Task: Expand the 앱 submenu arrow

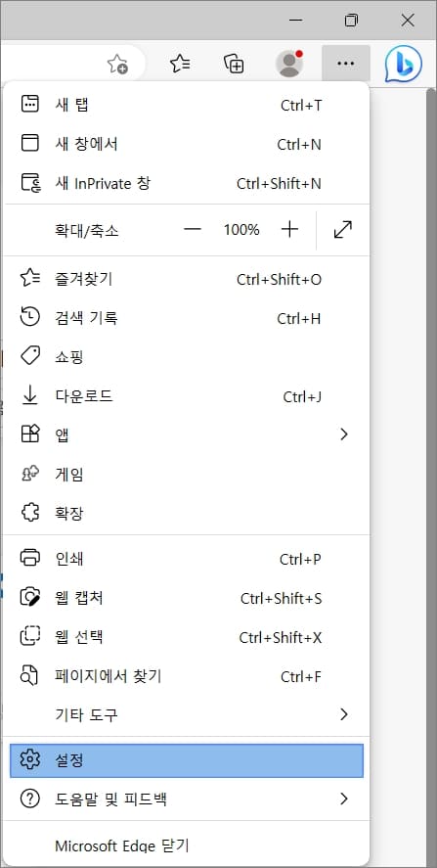Action: (344, 434)
